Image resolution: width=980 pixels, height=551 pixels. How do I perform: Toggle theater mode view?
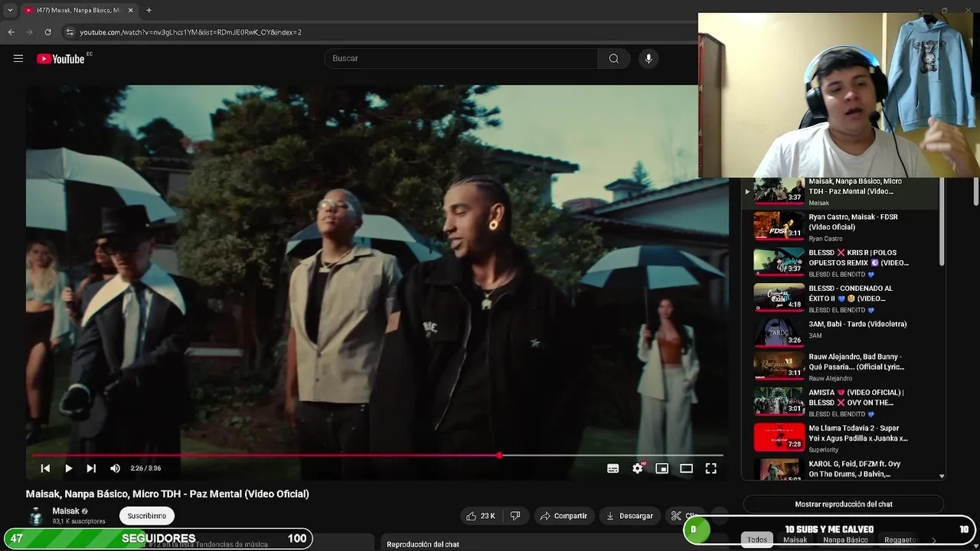point(686,468)
